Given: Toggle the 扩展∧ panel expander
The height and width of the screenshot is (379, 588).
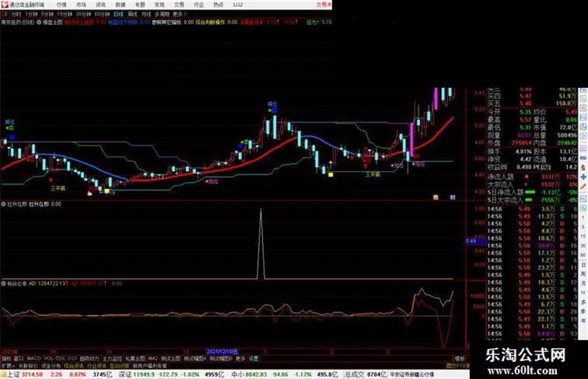Looking at the screenshot, I should [8, 365].
